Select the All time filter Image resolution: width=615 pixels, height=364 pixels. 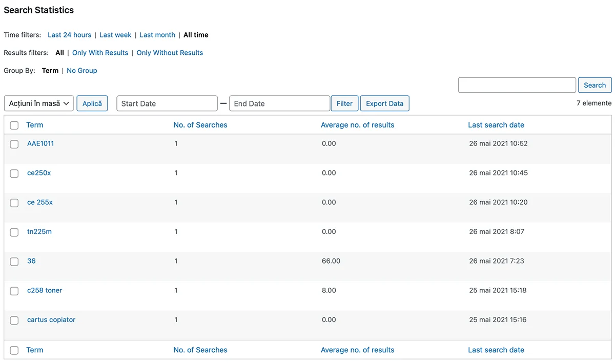pyautogui.click(x=196, y=35)
